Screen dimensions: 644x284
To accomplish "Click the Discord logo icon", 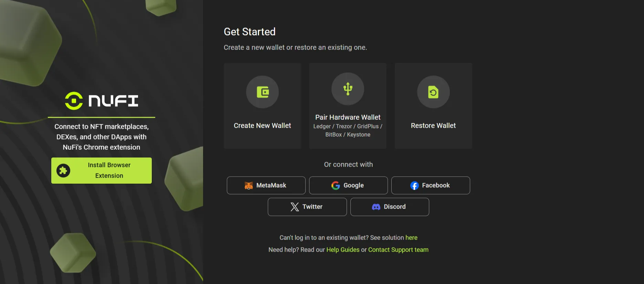I will click(x=376, y=207).
